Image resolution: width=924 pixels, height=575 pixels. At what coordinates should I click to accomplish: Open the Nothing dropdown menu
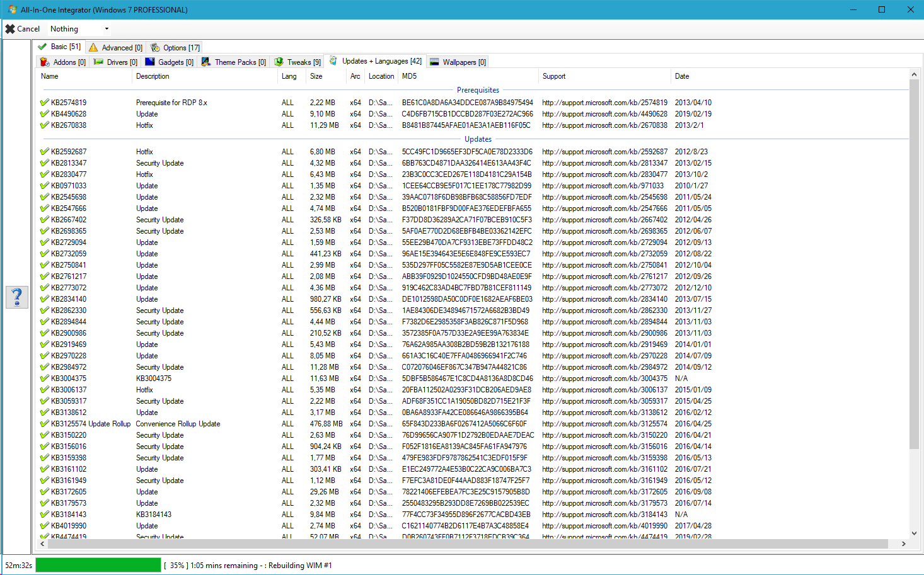pos(79,29)
